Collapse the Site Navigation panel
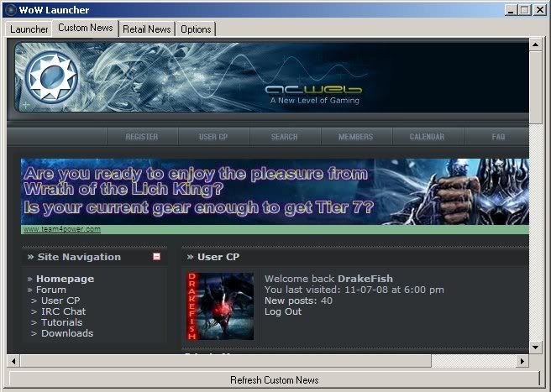551x392 pixels. (x=157, y=256)
